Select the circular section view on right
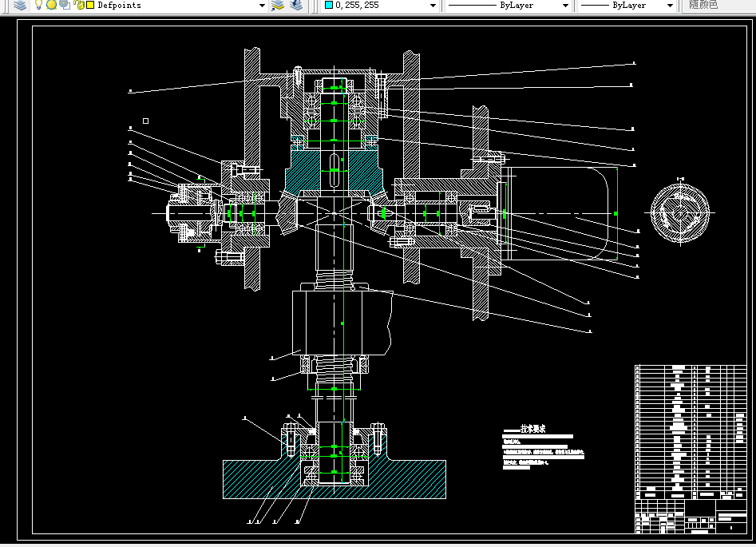 coord(680,213)
